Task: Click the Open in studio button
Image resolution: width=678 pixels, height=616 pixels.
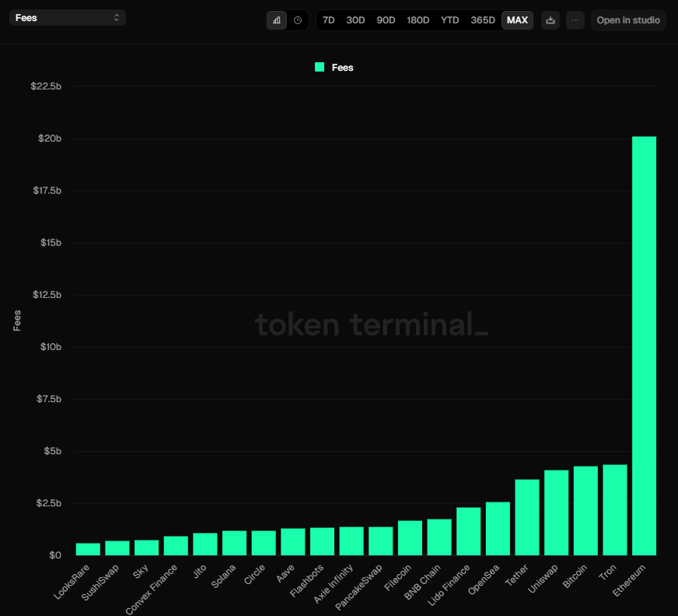Action: coord(628,20)
